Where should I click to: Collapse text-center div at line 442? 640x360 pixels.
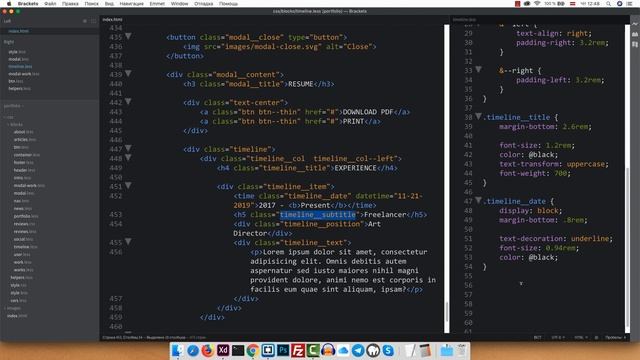pyautogui.click(x=128, y=102)
